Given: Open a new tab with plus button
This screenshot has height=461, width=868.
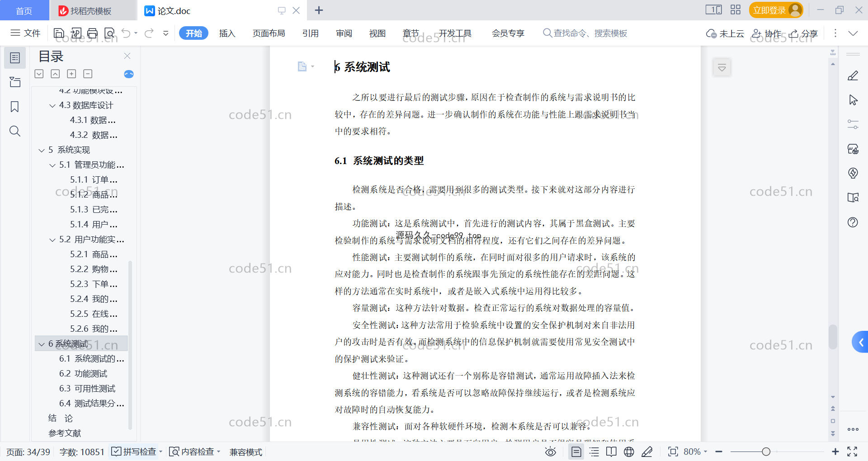Looking at the screenshot, I should 319,10.
